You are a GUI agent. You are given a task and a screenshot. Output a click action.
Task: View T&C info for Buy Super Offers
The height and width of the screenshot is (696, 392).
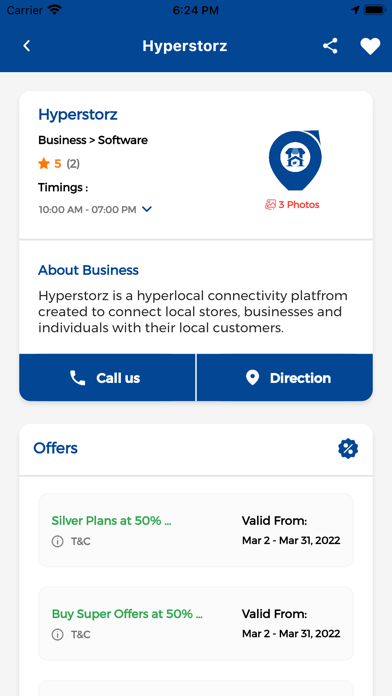coord(71,635)
